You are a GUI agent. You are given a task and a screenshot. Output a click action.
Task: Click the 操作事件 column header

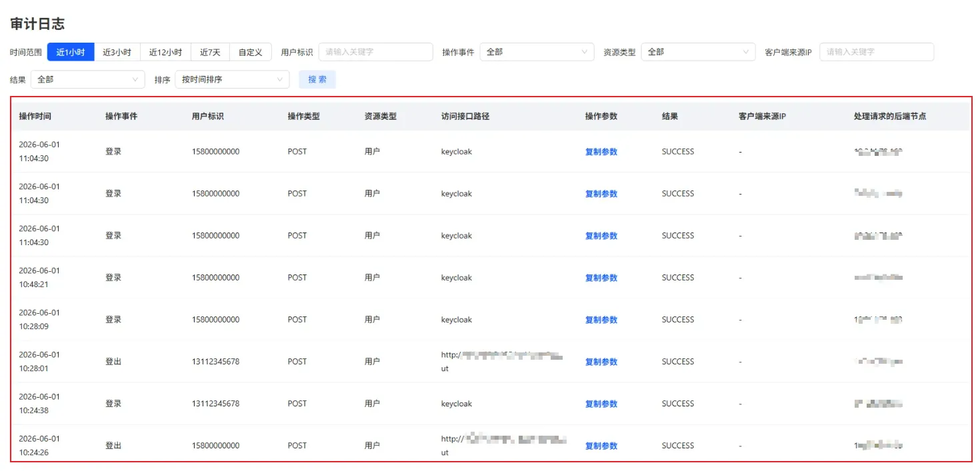pos(121,116)
